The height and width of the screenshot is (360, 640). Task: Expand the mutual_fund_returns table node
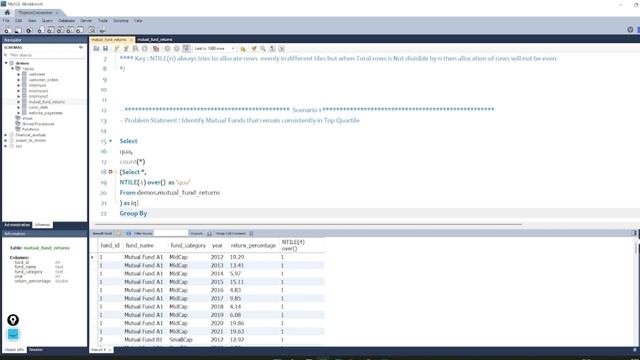[19, 102]
